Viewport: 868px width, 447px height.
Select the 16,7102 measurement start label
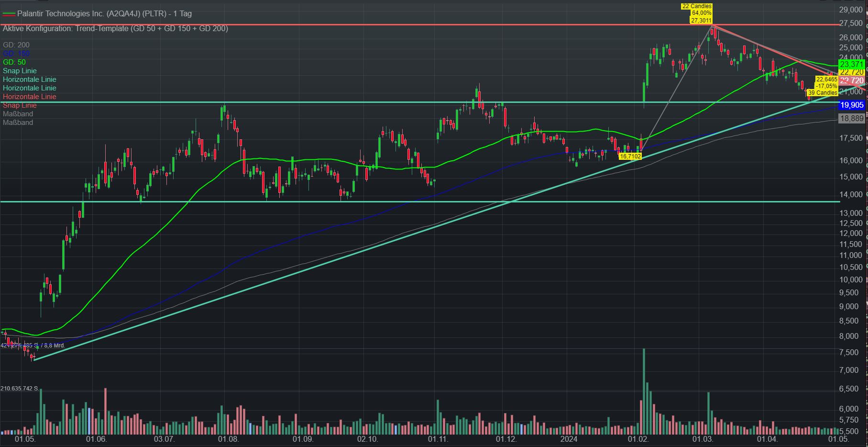click(x=630, y=156)
